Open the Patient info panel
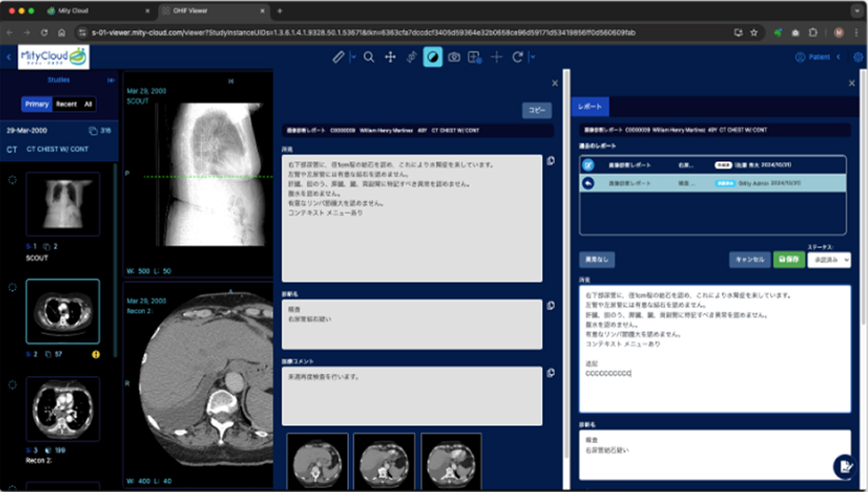The image size is (868, 492). point(812,57)
